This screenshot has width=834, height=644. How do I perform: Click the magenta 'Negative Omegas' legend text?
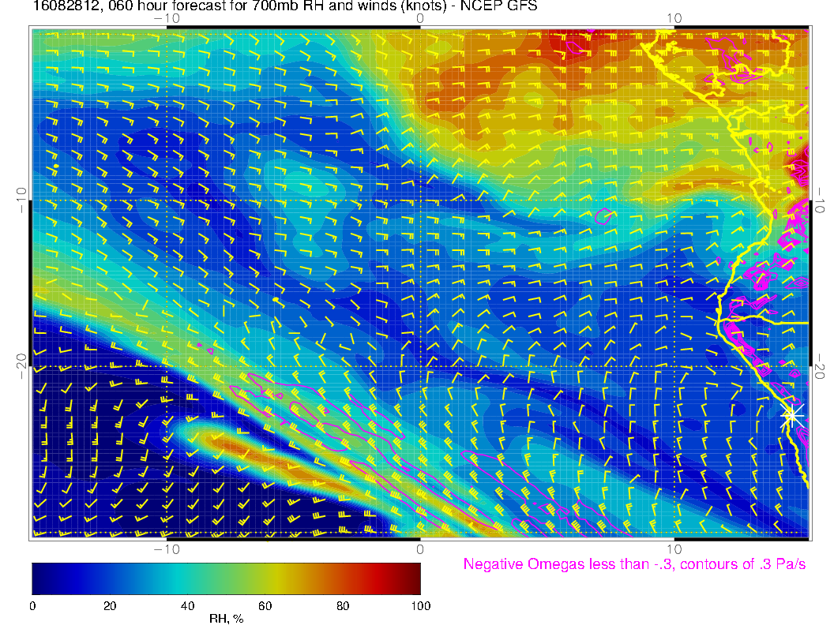click(634, 564)
